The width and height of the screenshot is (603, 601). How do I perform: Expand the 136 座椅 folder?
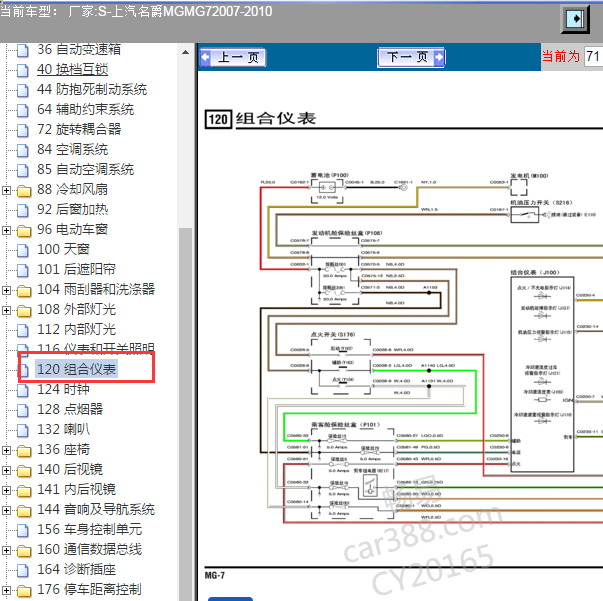click(x=6, y=450)
